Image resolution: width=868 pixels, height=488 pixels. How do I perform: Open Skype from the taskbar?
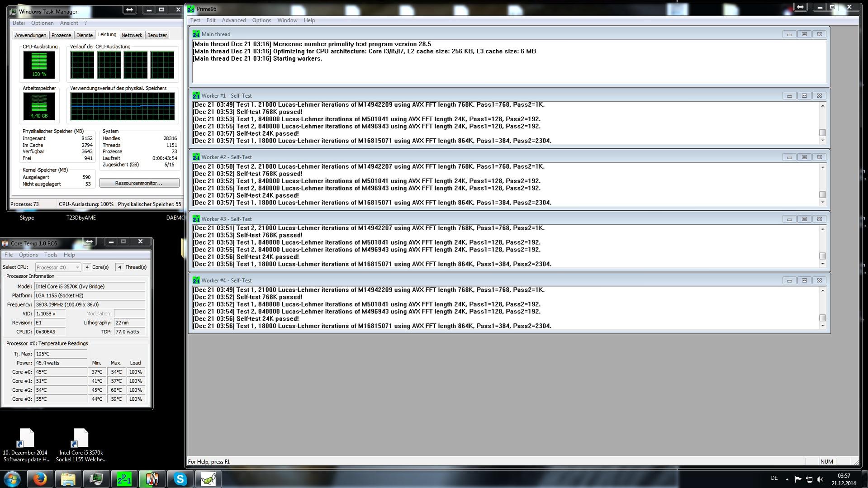pyautogui.click(x=180, y=479)
